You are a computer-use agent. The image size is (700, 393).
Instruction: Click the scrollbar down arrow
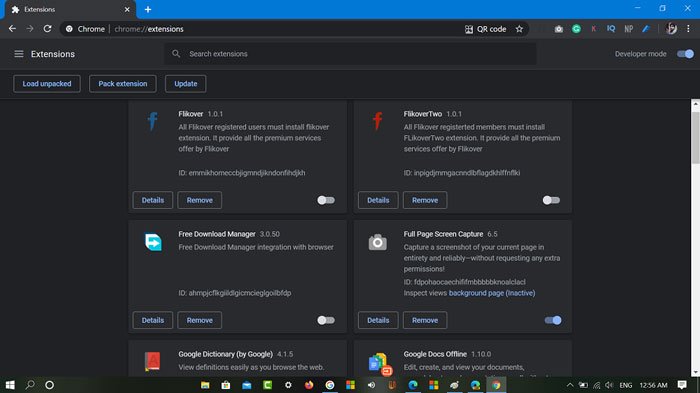point(696,372)
